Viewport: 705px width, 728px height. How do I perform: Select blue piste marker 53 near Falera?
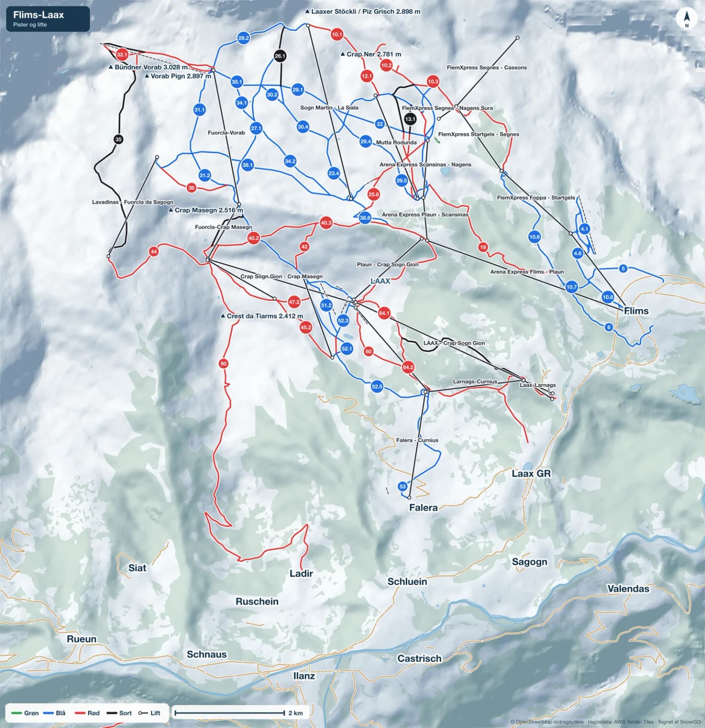tap(403, 486)
